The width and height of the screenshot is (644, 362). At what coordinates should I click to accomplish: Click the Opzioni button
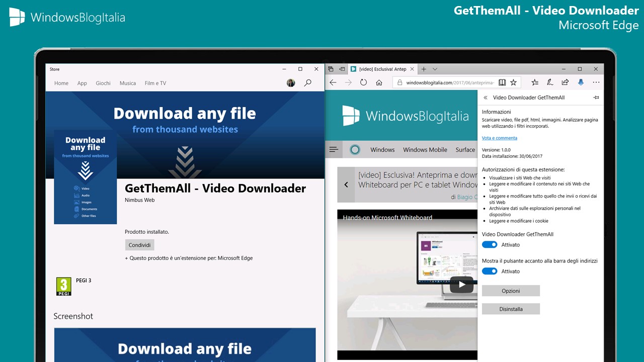pyautogui.click(x=511, y=291)
